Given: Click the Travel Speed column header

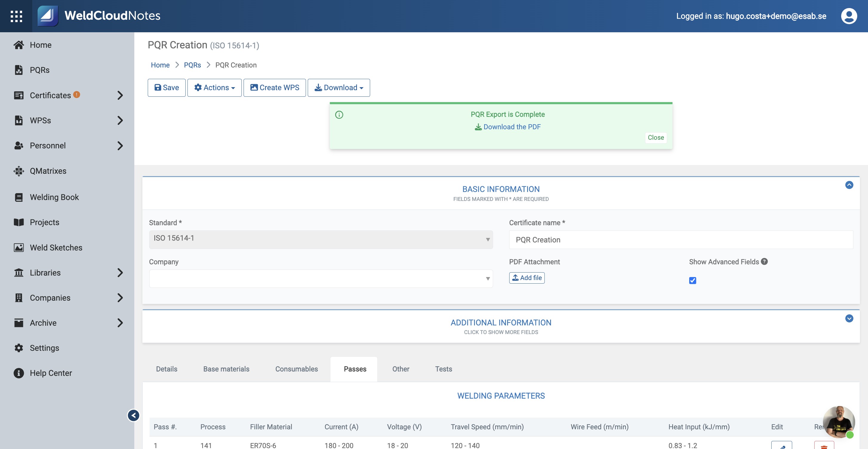Looking at the screenshot, I should (x=487, y=427).
